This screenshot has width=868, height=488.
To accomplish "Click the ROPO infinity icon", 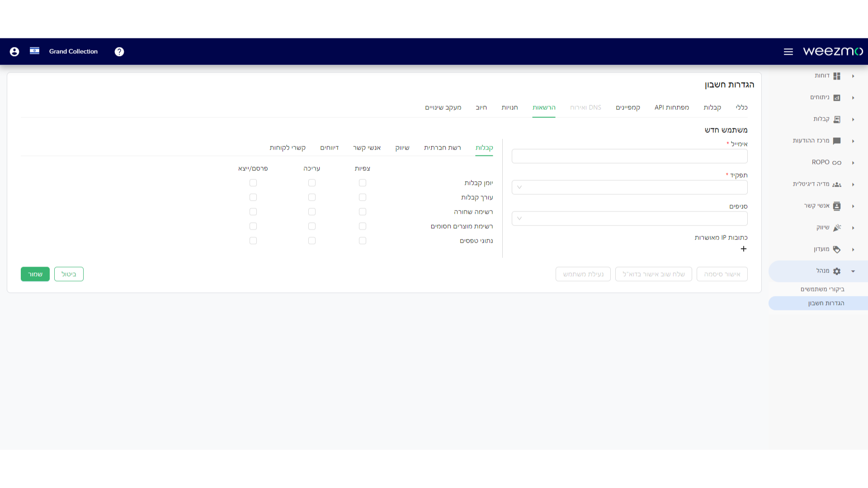I will [x=837, y=163].
